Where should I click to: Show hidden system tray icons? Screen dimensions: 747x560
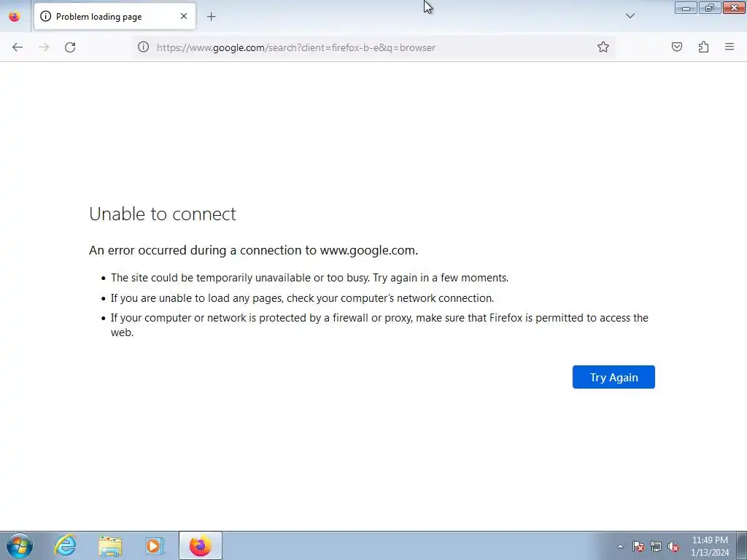pyautogui.click(x=620, y=546)
